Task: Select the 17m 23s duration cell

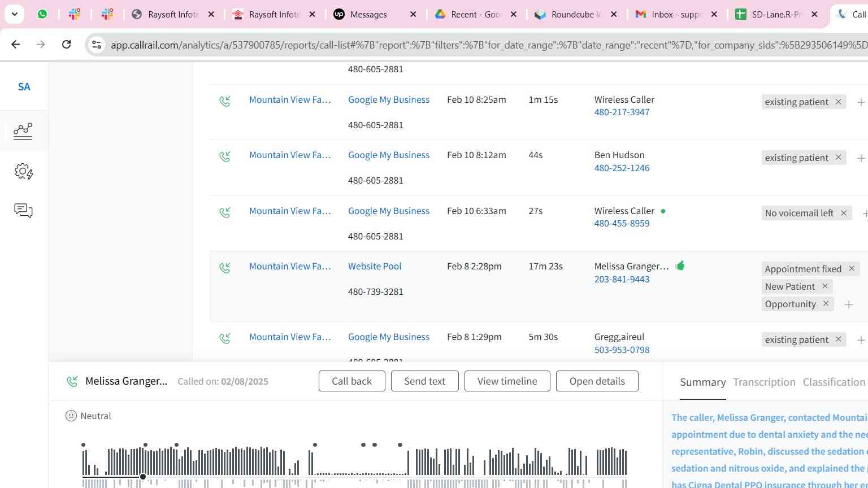Action: click(x=545, y=266)
